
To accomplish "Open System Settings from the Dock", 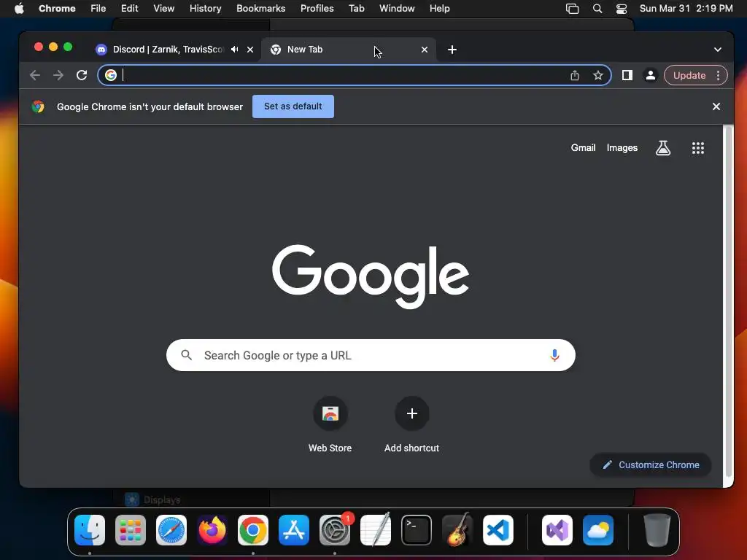I will 335,530.
